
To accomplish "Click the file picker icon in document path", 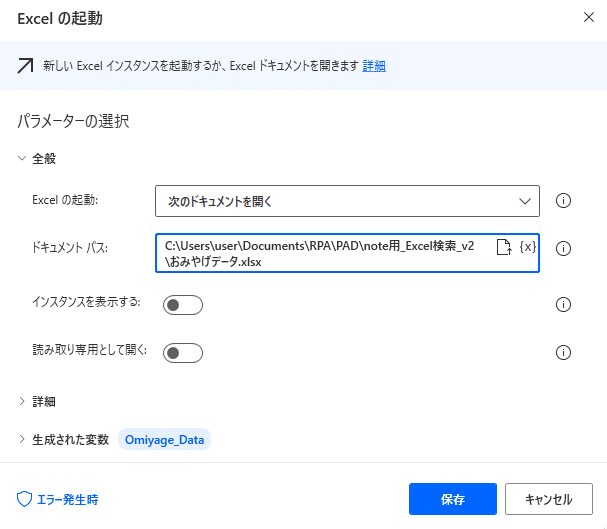I will [x=504, y=247].
